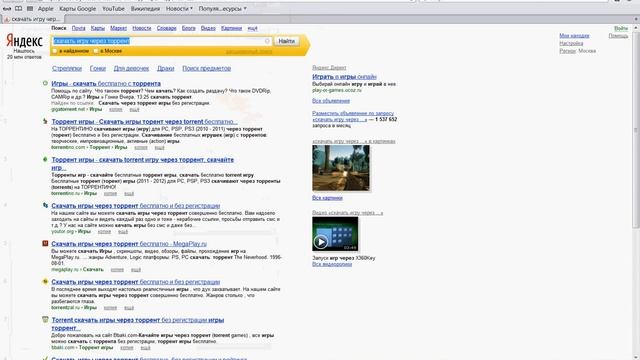640x360 pixels.
Task: Open 'Мои находки' link
Action: tap(574, 36)
